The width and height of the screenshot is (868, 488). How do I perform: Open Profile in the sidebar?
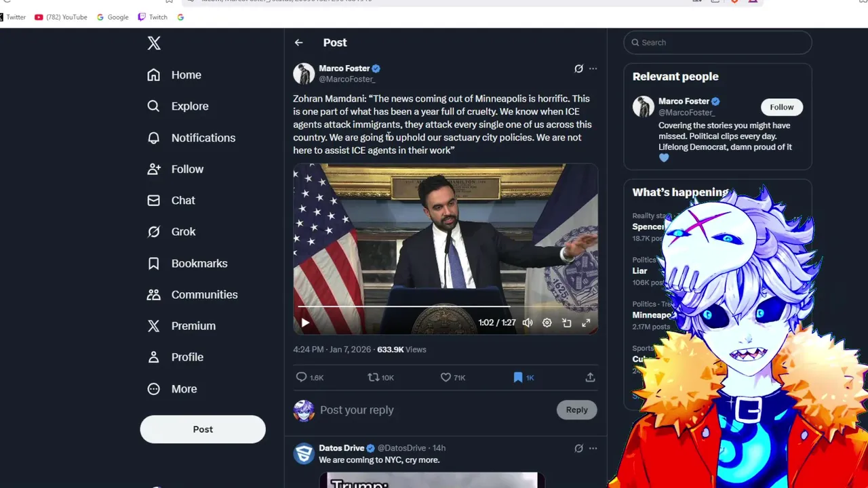(x=175, y=357)
